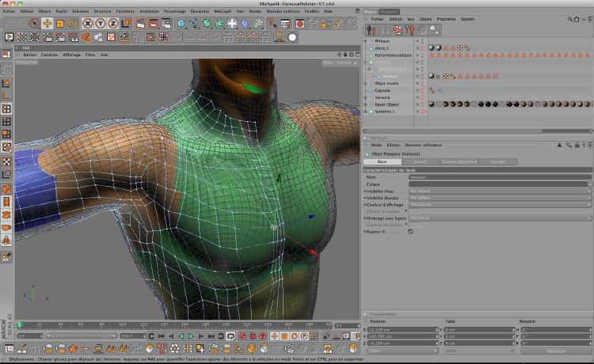
Task: Open render settings icon in toolbar
Action: pos(166,24)
